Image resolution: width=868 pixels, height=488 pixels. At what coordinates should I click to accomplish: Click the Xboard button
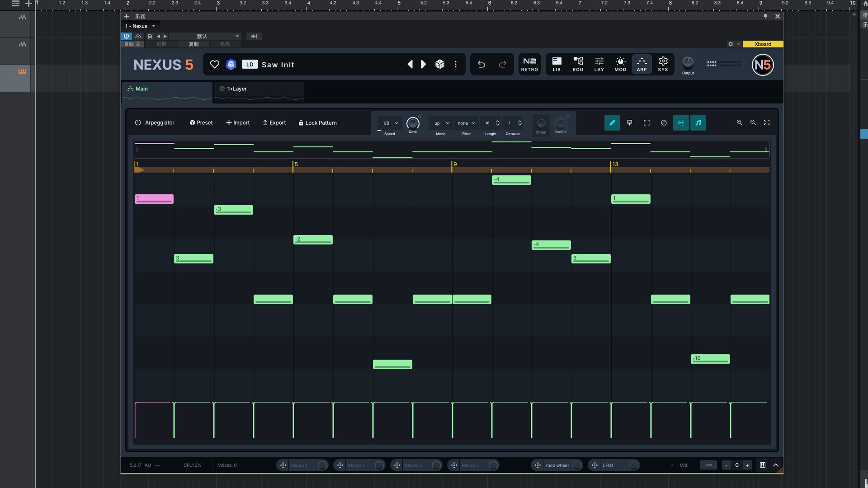click(763, 44)
